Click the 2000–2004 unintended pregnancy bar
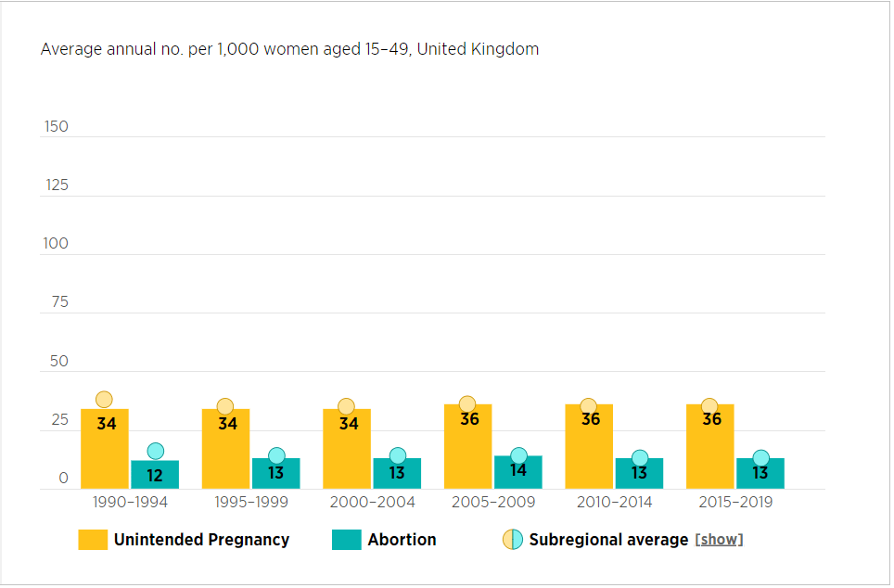Screen dimensions: 894x588 pos(347,450)
